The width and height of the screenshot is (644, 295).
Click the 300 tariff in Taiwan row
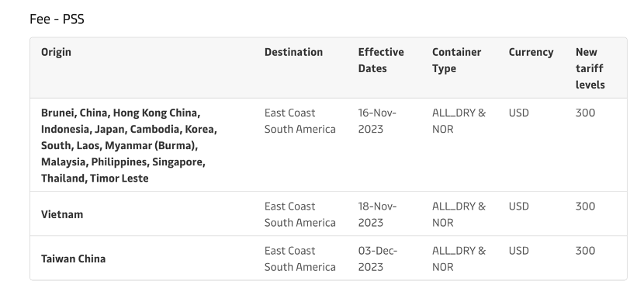pos(585,251)
